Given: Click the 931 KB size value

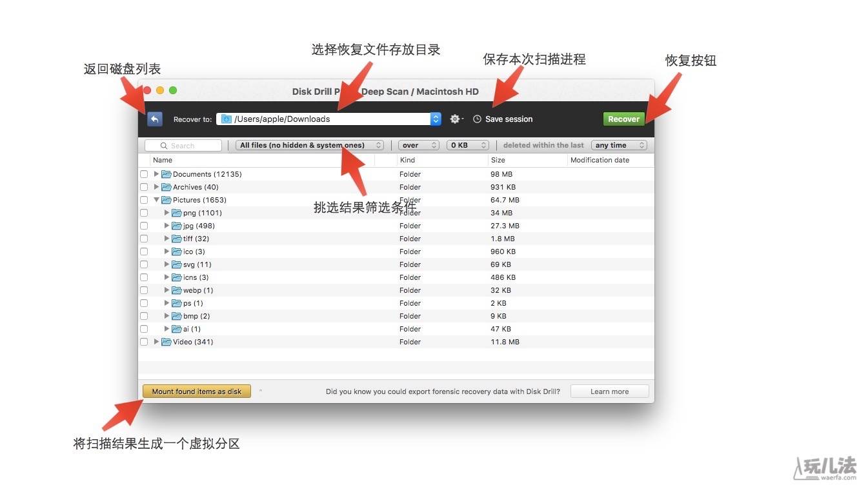Looking at the screenshot, I should pos(503,187).
